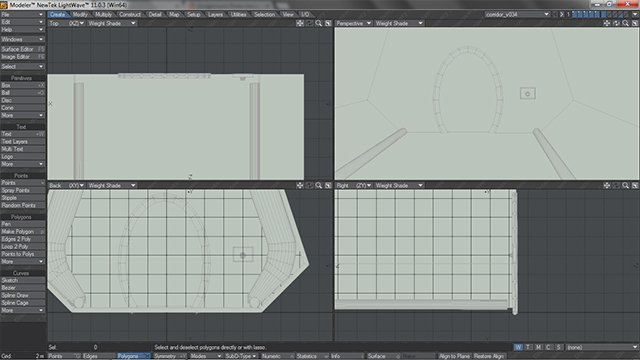
Task: Click the Top viewport zoom magnifier icon
Action: click(319, 23)
